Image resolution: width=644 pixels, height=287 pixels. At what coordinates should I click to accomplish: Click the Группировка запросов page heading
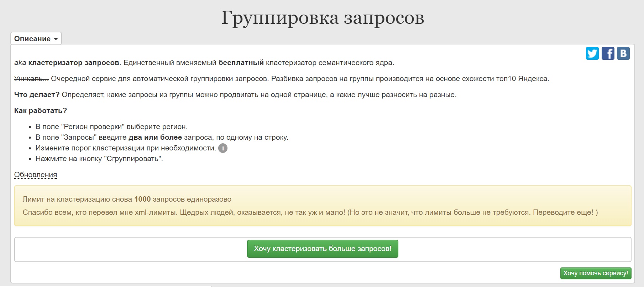[x=323, y=18]
